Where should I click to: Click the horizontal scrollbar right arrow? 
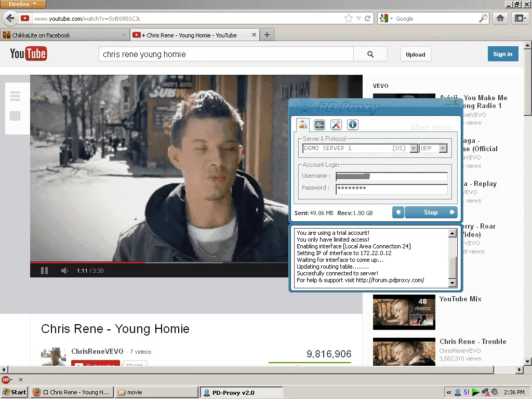tap(519, 369)
